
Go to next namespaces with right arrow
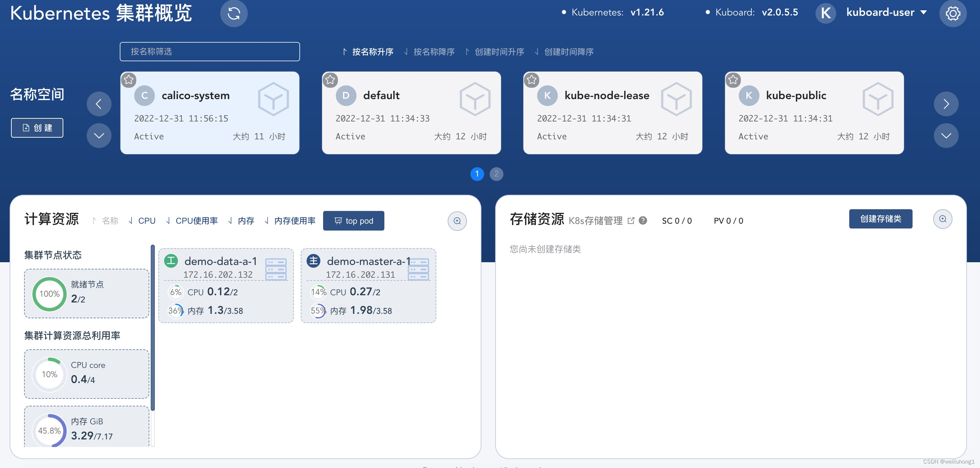click(946, 104)
